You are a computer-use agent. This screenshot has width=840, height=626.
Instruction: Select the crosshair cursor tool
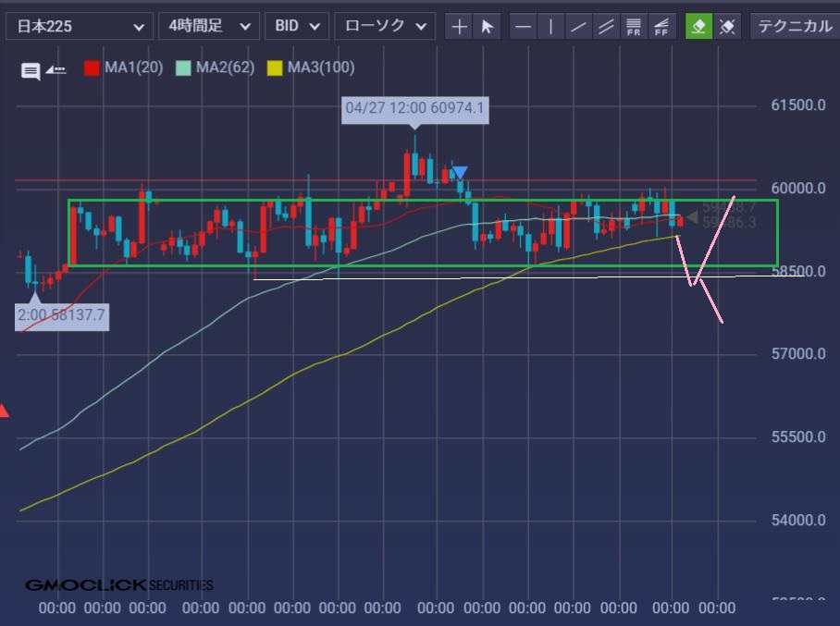tap(459, 26)
